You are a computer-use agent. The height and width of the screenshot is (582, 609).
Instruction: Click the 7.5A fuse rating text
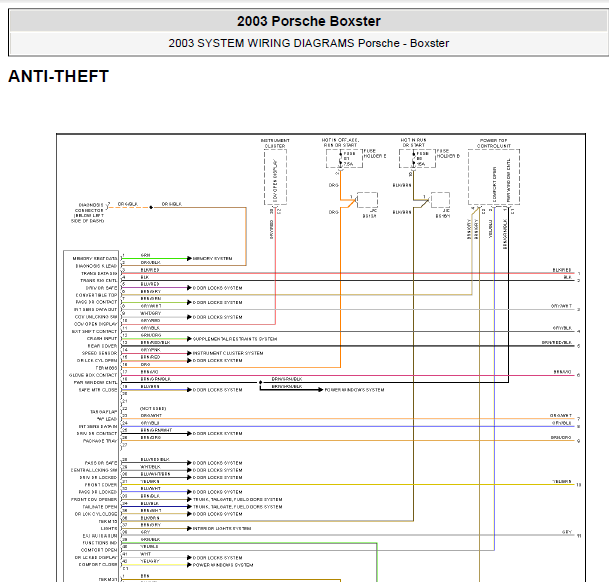click(x=348, y=164)
